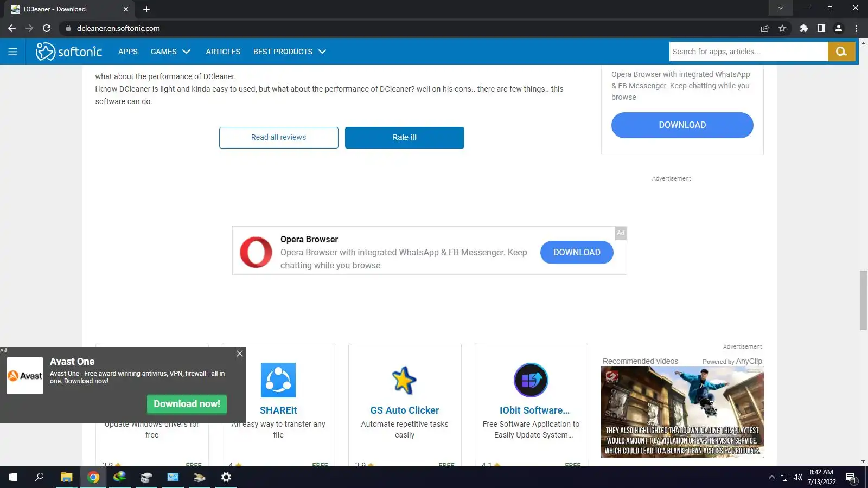Open the GS Auto Clicker link

(405, 410)
